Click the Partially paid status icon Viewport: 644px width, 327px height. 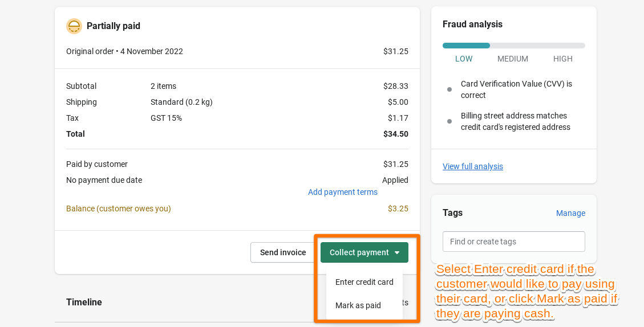pyautogui.click(x=74, y=26)
